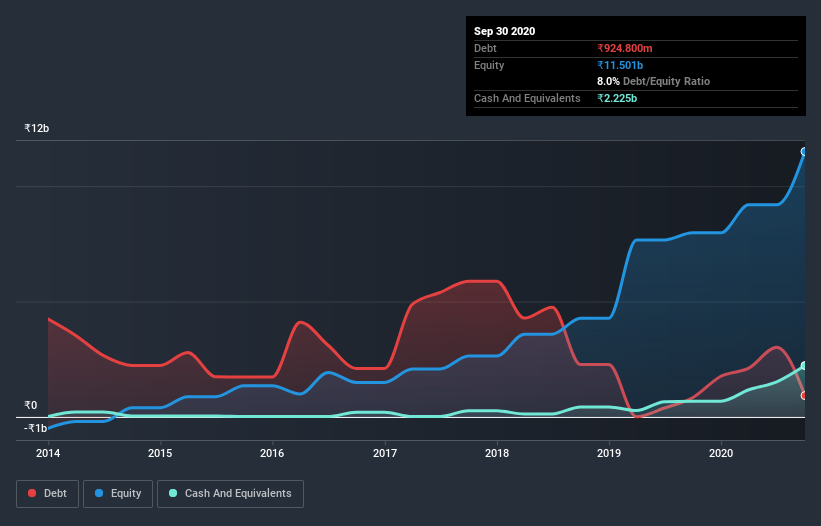Click the 2019 x-axis label
Image resolution: width=821 pixels, height=526 pixels.
click(608, 453)
